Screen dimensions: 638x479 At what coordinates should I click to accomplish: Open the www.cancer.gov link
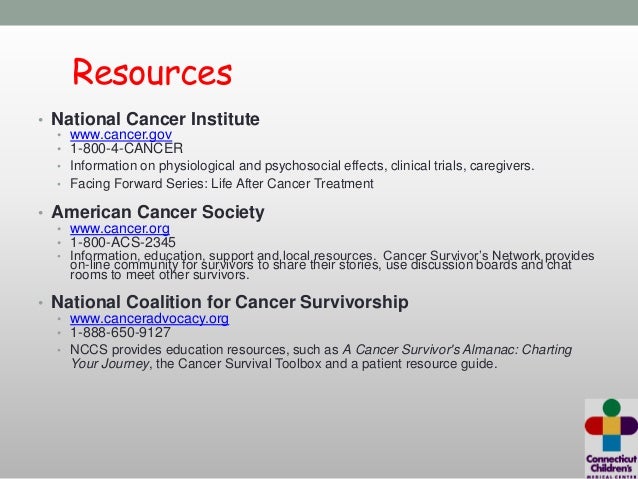click(x=121, y=134)
